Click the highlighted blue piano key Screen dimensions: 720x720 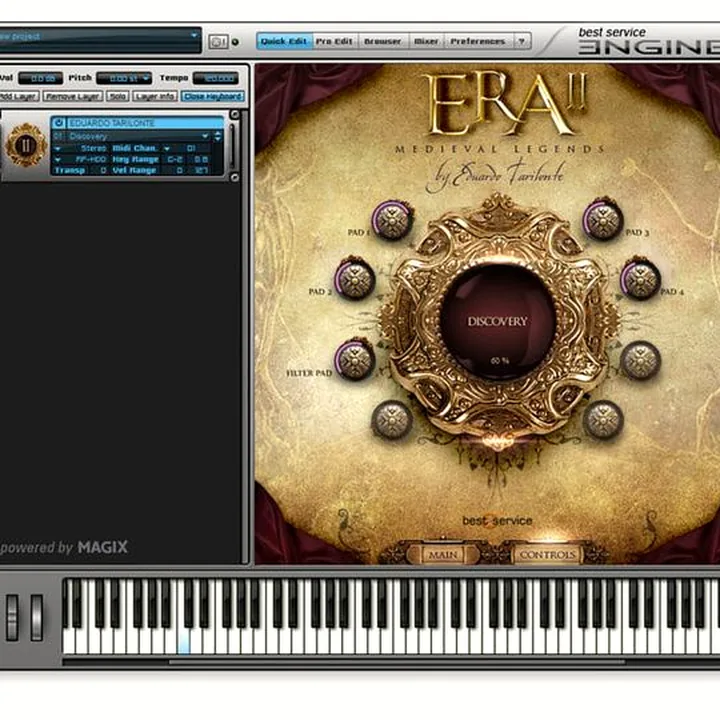click(x=184, y=641)
